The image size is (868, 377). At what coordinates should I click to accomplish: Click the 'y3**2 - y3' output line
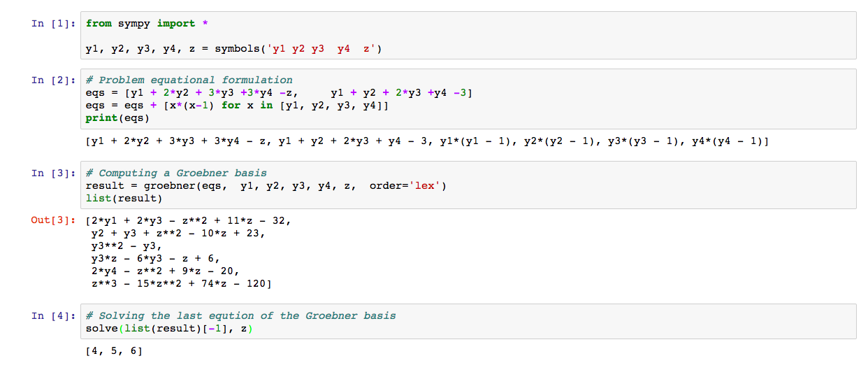(x=126, y=246)
